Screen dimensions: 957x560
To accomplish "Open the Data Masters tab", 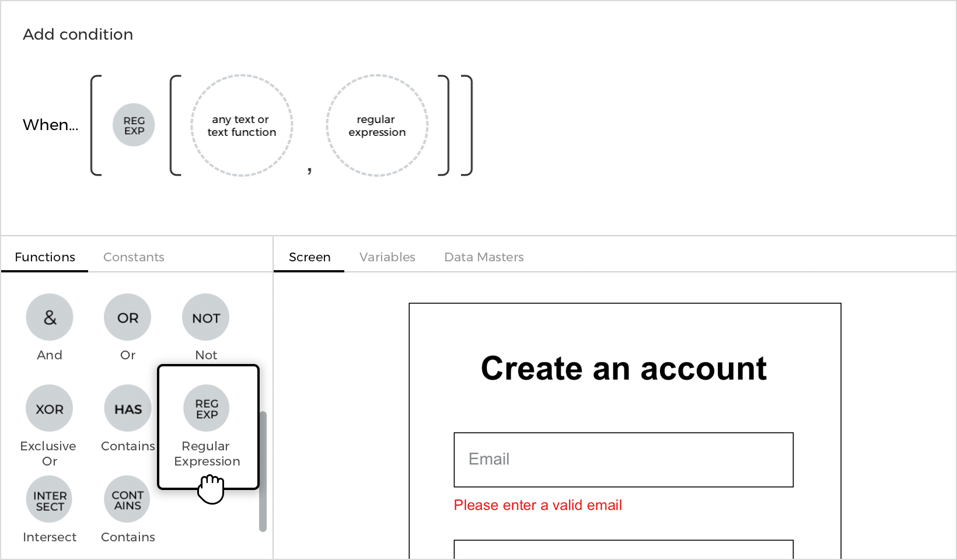I will coord(484,257).
